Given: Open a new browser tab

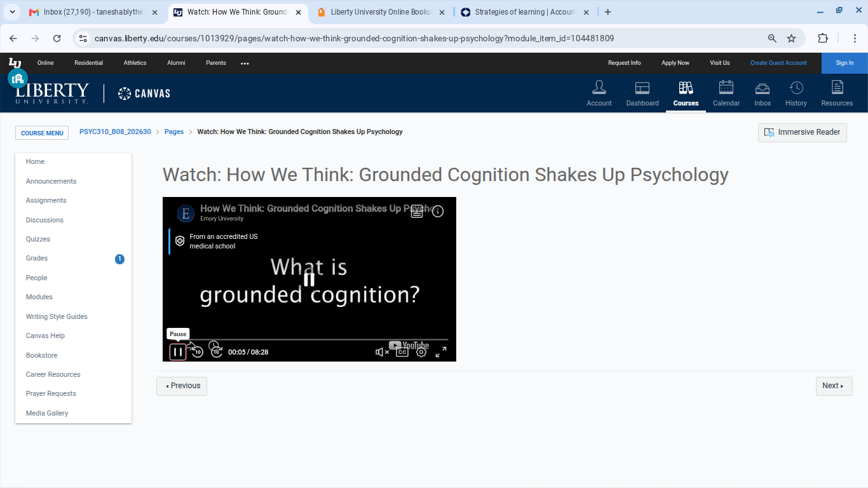Looking at the screenshot, I should coord(607,12).
